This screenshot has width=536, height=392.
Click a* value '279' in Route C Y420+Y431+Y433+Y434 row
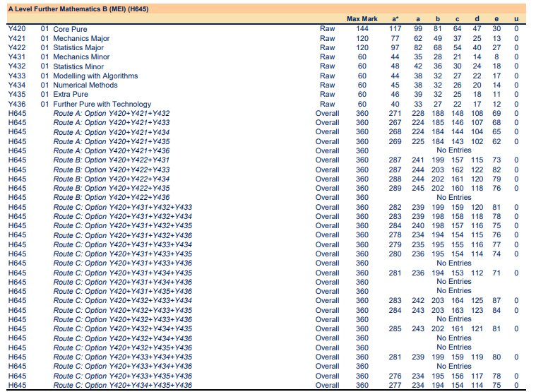click(395, 244)
